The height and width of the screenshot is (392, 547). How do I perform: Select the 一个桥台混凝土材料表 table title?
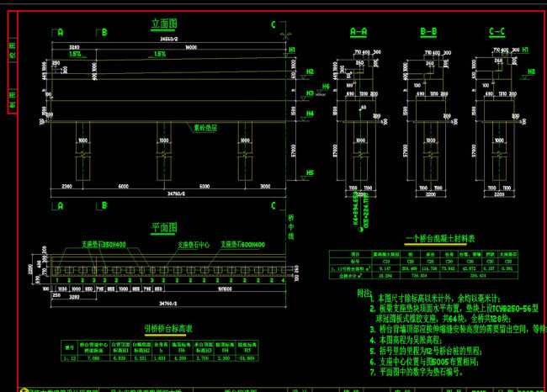pyautogui.click(x=439, y=239)
